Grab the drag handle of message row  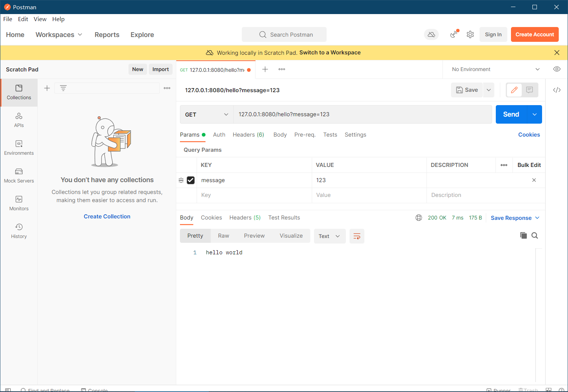click(x=181, y=180)
